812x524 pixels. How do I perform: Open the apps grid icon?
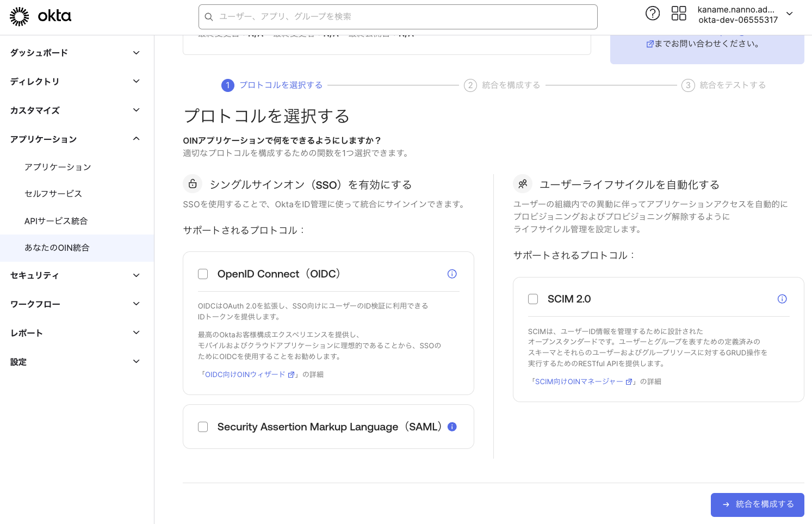pyautogui.click(x=678, y=14)
